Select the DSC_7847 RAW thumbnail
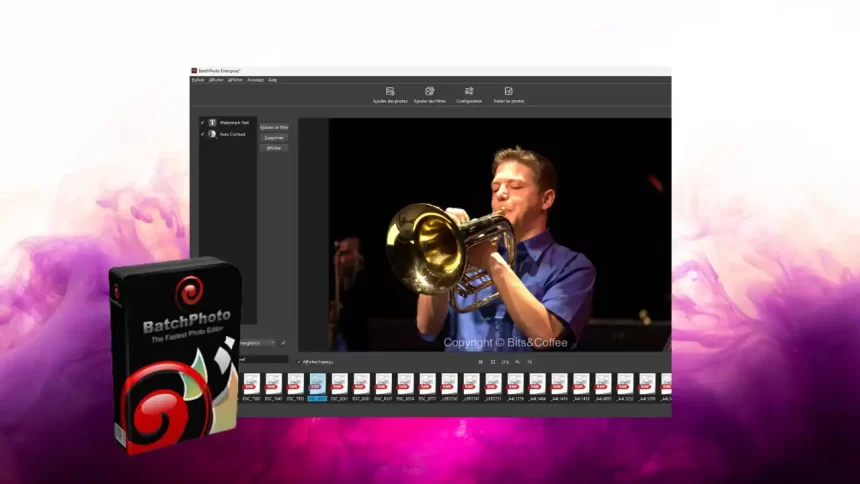The image size is (860, 484). tap(274, 387)
